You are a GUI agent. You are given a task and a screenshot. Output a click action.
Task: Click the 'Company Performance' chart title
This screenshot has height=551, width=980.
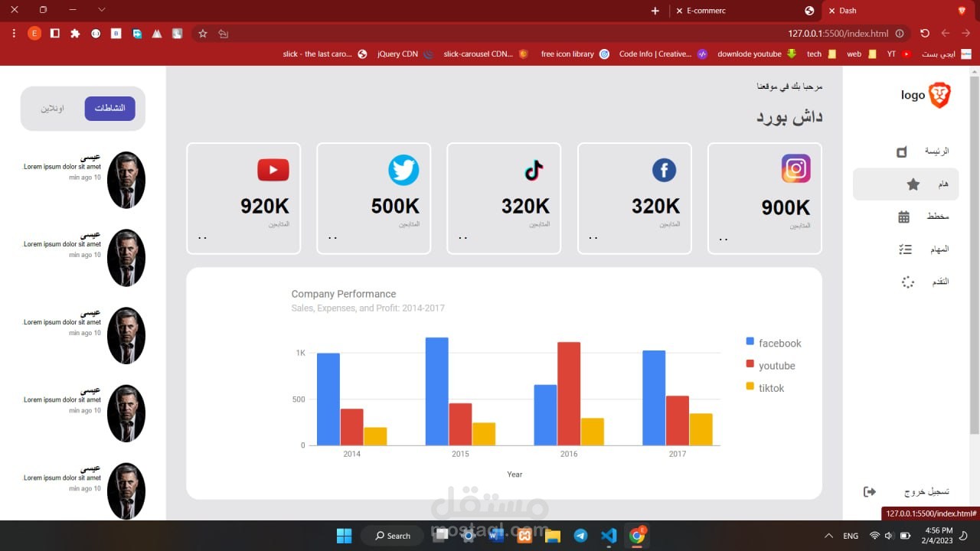pos(344,294)
